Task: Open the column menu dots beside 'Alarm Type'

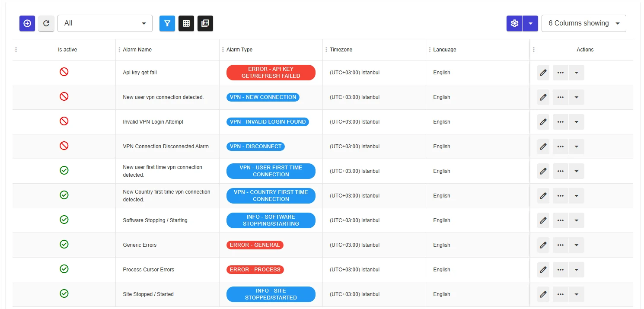Action: click(223, 50)
